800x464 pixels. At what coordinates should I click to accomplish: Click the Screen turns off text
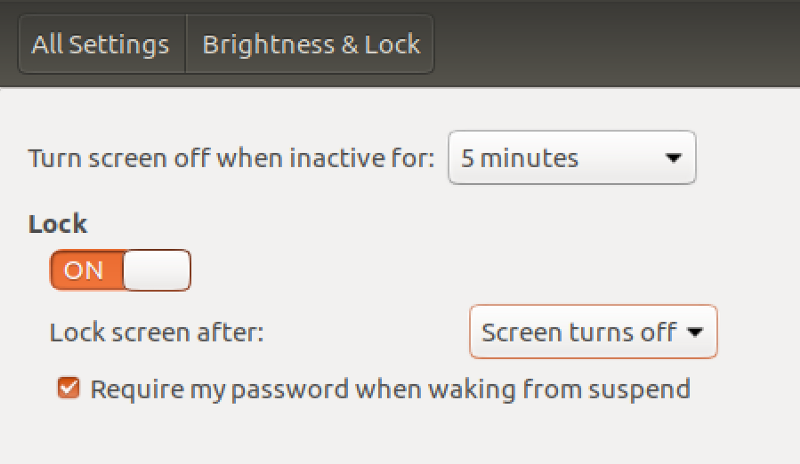click(579, 333)
